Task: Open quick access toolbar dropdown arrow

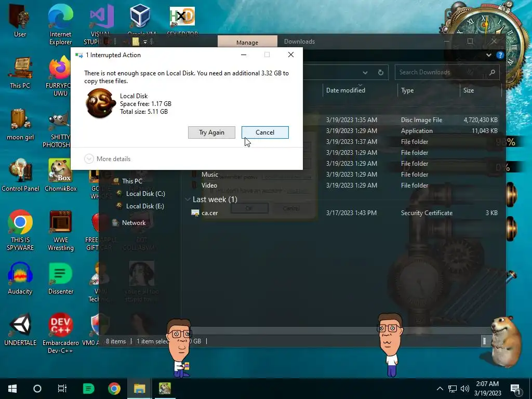Action: click(145, 42)
